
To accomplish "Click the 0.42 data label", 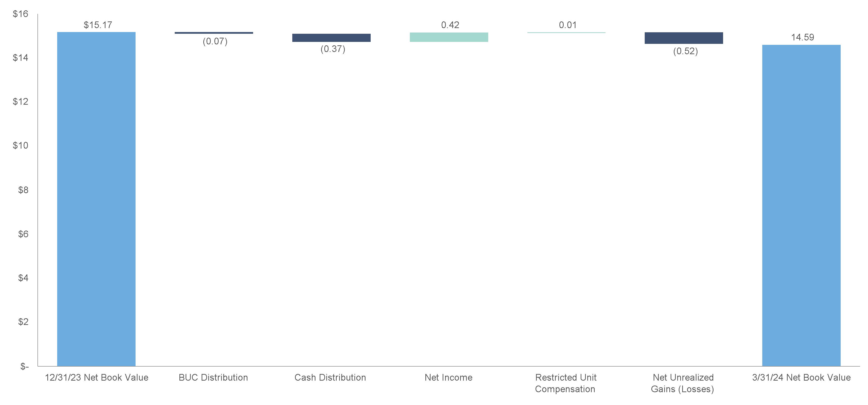I will (x=450, y=25).
